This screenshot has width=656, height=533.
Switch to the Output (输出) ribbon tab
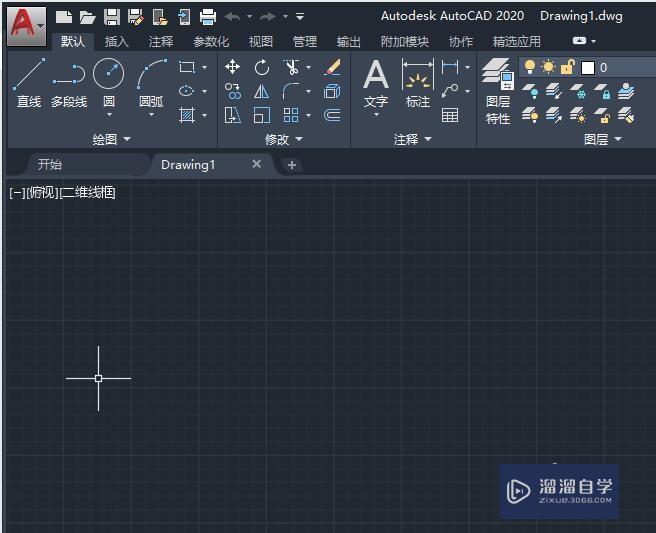pos(348,41)
